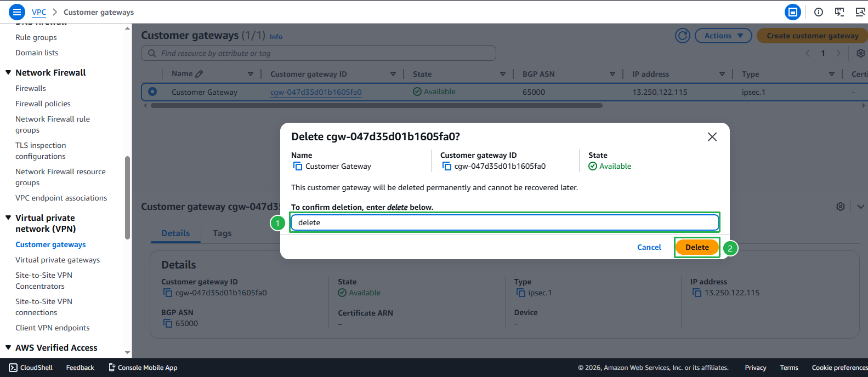
Task: Click Feedback in the footer
Action: [80, 368]
